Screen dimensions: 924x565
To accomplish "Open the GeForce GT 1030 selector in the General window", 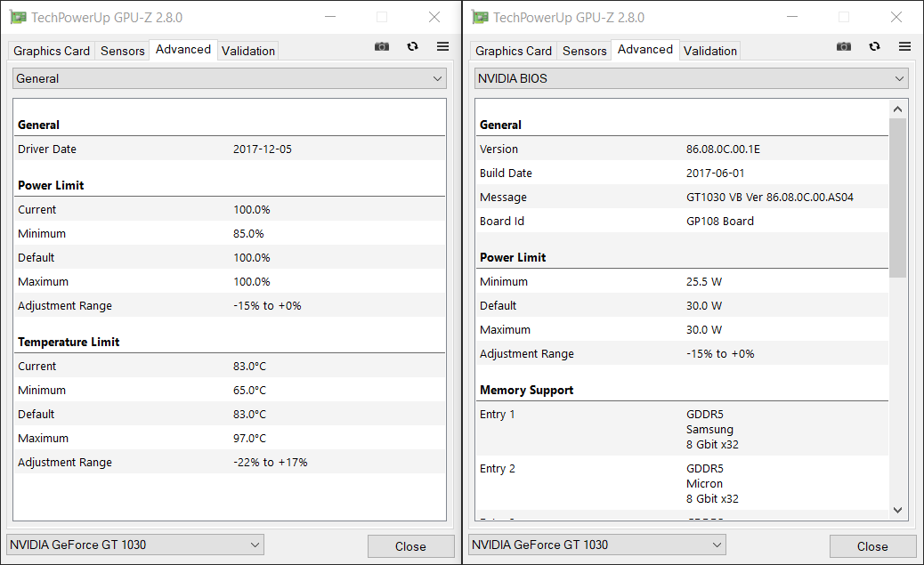I will (135, 545).
